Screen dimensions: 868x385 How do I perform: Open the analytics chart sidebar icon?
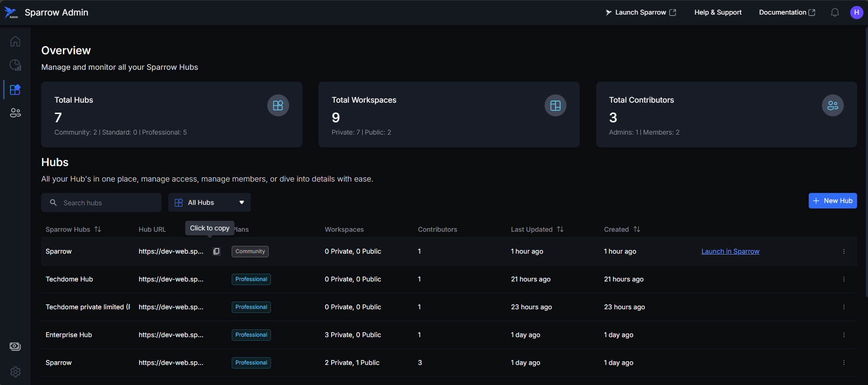pyautogui.click(x=15, y=65)
